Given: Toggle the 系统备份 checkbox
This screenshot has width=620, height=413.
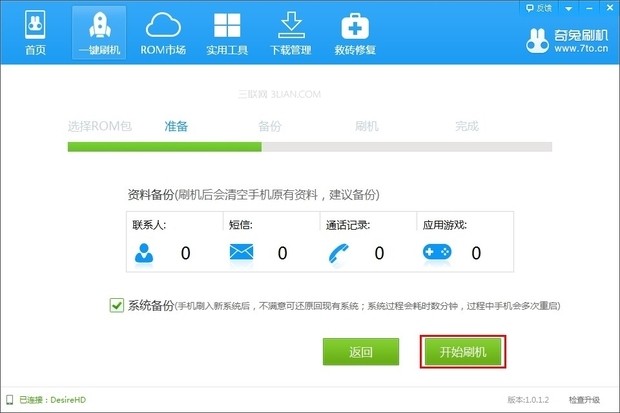Looking at the screenshot, I should point(117,305).
